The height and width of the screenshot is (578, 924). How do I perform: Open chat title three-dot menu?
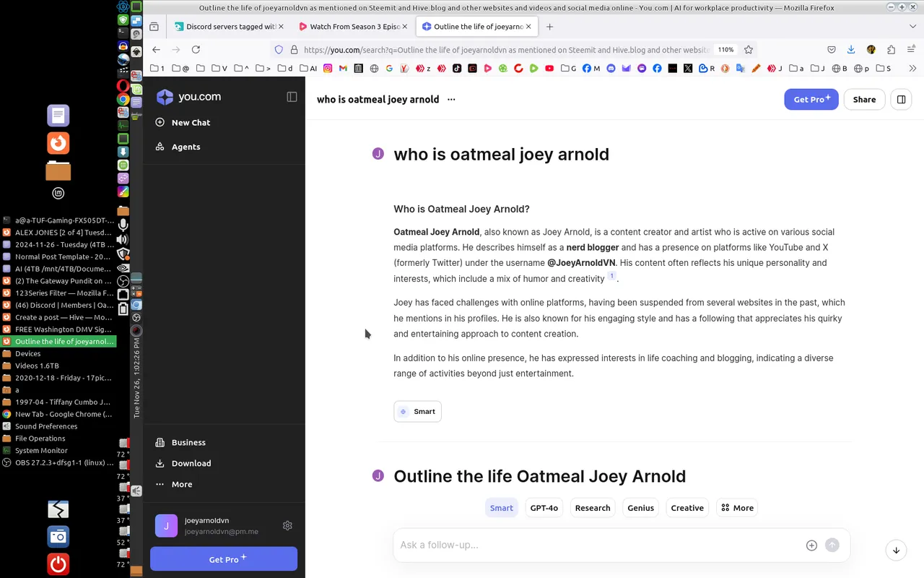click(x=451, y=100)
